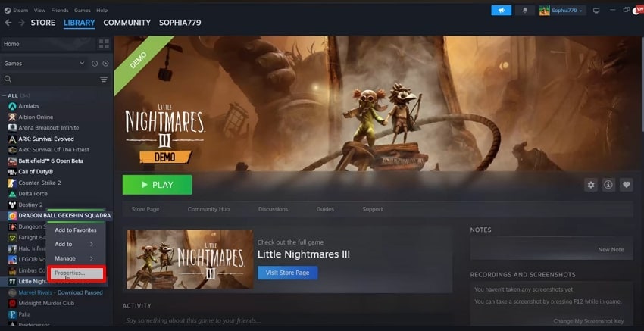This screenshot has width=644, height=331.
Task: Switch library to collections grid view
Action: point(104,44)
